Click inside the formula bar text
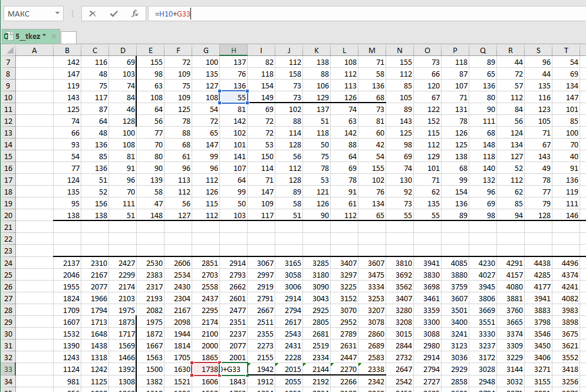This screenshot has width=586, height=392. click(x=354, y=14)
